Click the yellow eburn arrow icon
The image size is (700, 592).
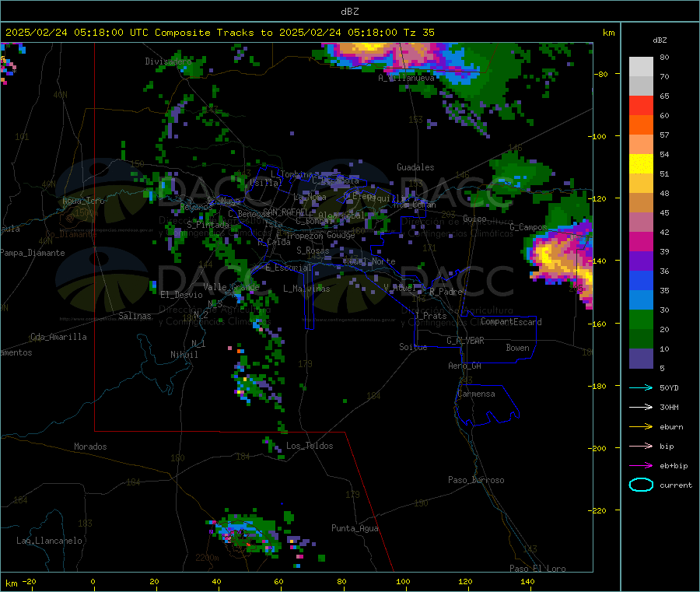pos(641,427)
